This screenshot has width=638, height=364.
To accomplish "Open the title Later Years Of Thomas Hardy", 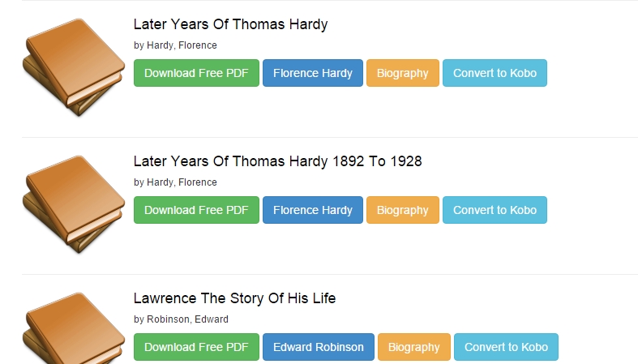I will point(230,24).
